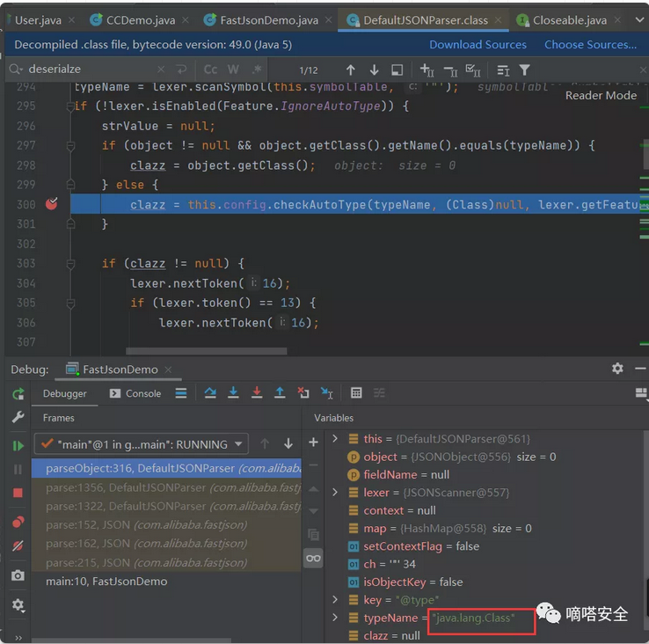Move to the next frame down arrow
This screenshot has width=649, height=644.
[288, 444]
